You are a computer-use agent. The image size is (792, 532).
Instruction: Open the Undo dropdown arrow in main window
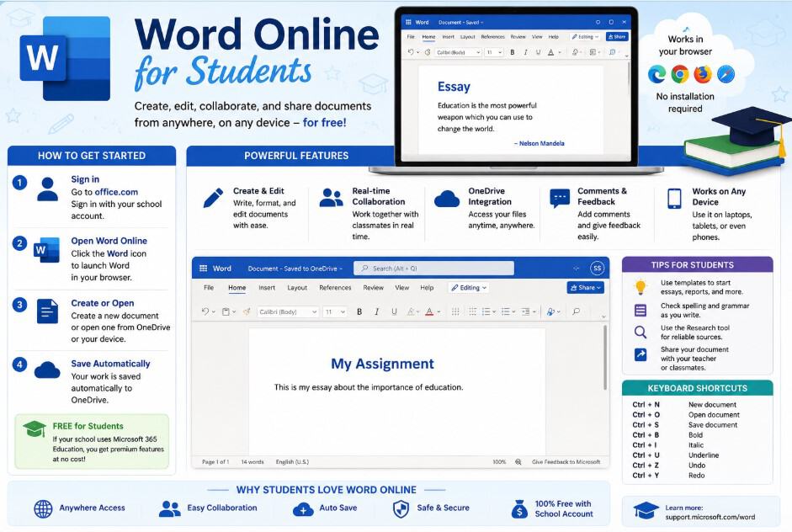213,312
